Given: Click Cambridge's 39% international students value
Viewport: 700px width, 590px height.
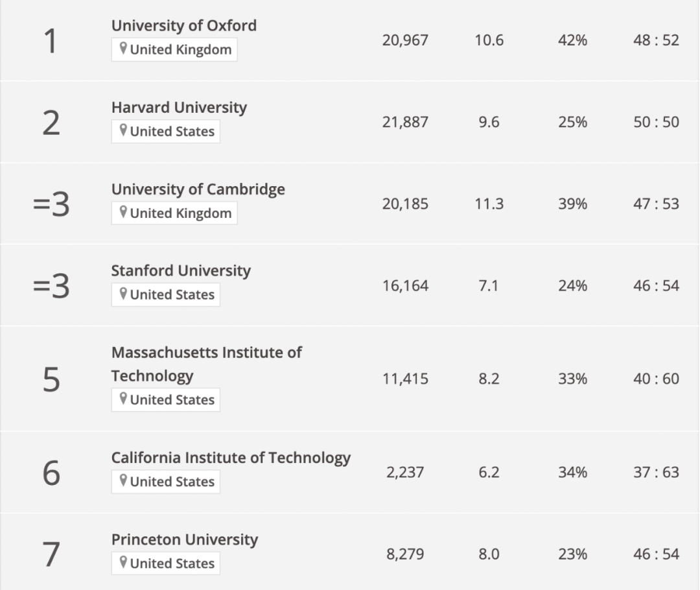Looking at the screenshot, I should [x=572, y=204].
